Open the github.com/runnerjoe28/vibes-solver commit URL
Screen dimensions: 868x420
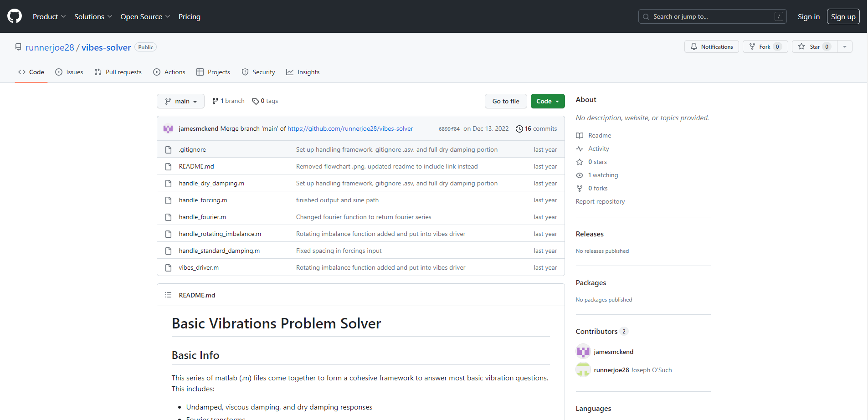pyautogui.click(x=350, y=129)
